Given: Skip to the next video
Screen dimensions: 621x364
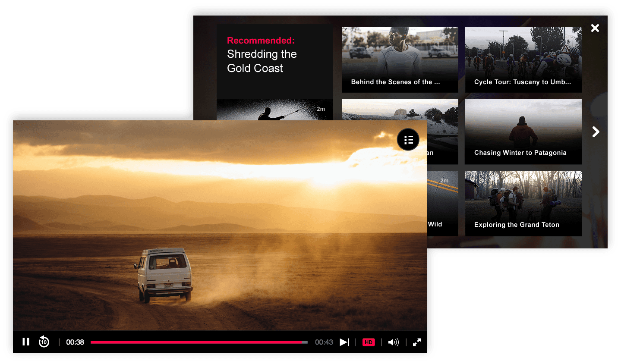Looking at the screenshot, I should tap(344, 342).
